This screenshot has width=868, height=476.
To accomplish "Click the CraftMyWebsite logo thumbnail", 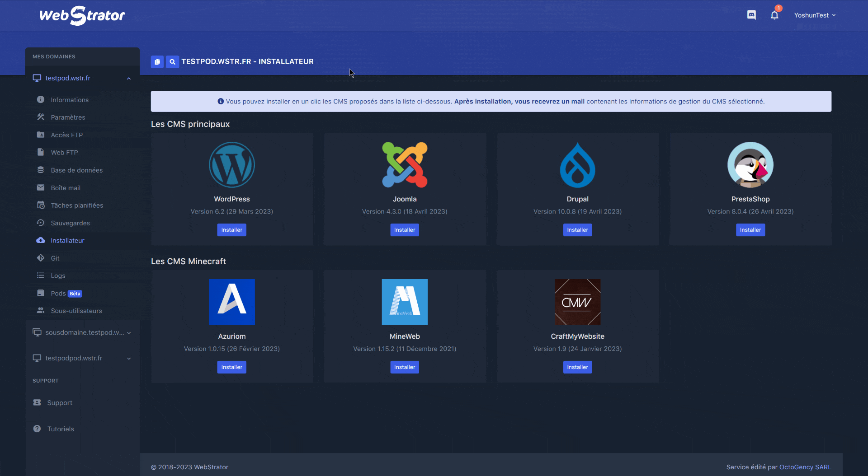I will tap(578, 302).
